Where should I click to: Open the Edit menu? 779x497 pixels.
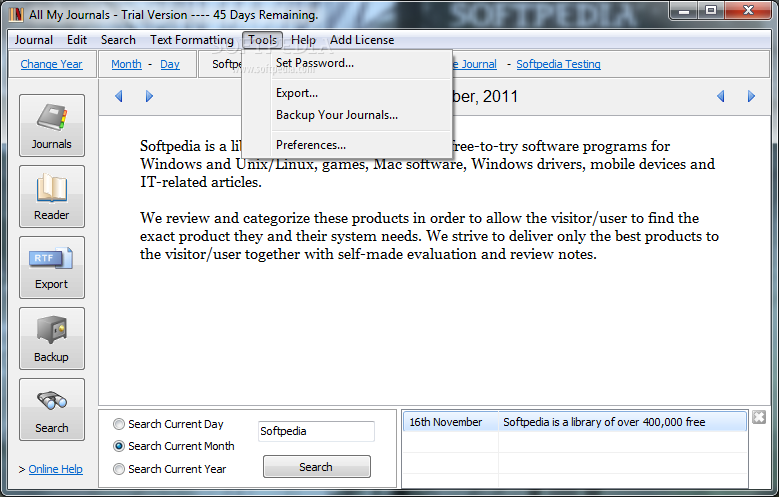[77, 40]
